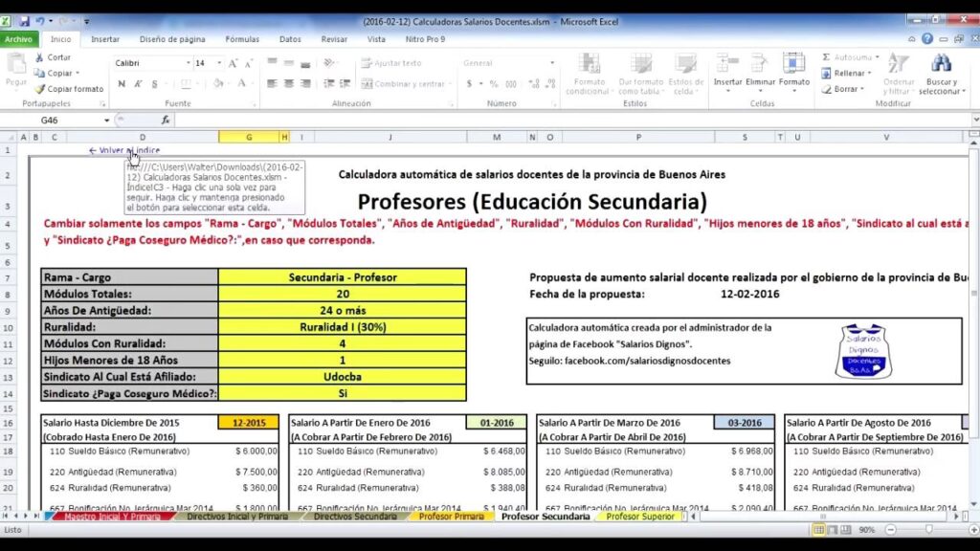The width and height of the screenshot is (980, 551).
Task: Open the Fórmulas ribbon tab
Action: point(242,39)
